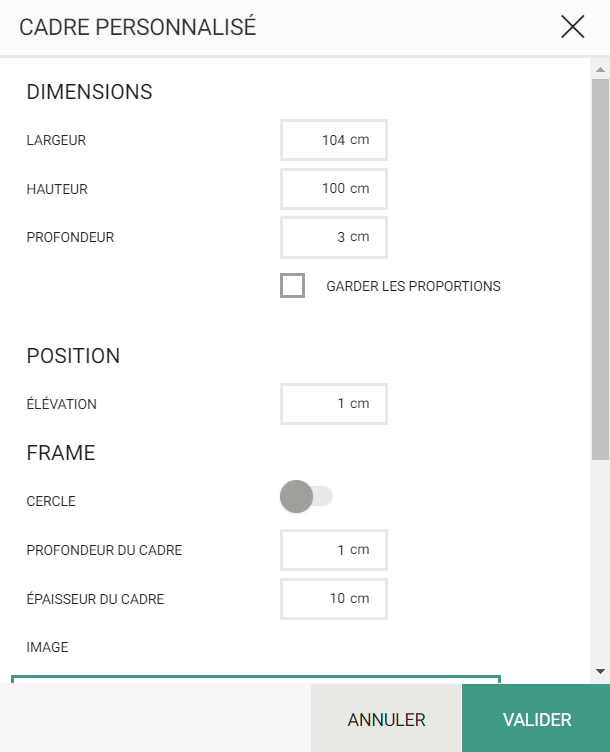This screenshot has height=752, width=610.
Task: Select the Profondeur du cadre input field
Action: click(334, 550)
